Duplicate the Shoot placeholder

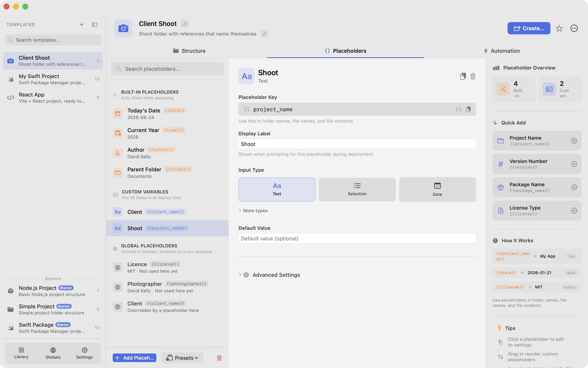coord(463,76)
